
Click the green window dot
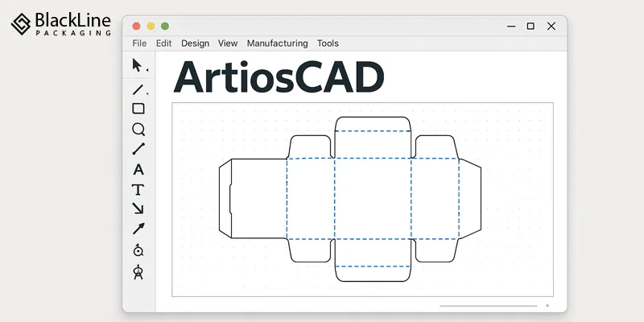165,27
